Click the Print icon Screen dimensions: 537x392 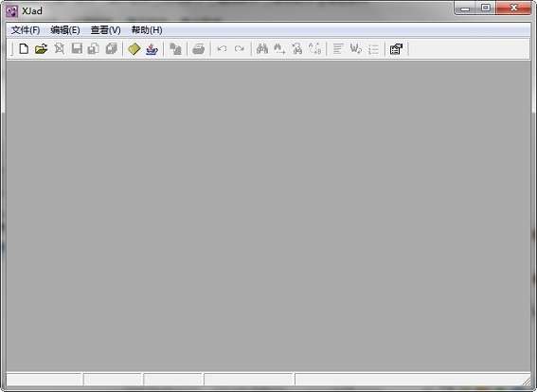(199, 49)
